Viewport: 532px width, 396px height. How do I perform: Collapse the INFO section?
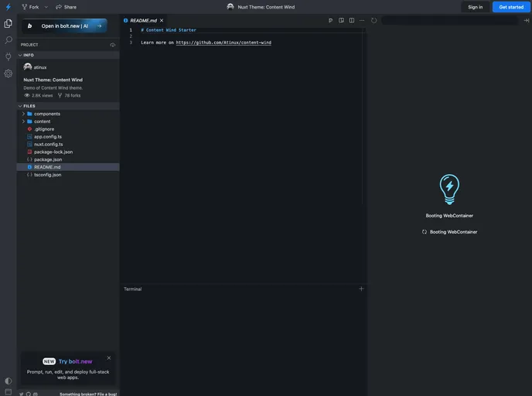pyautogui.click(x=68, y=55)
